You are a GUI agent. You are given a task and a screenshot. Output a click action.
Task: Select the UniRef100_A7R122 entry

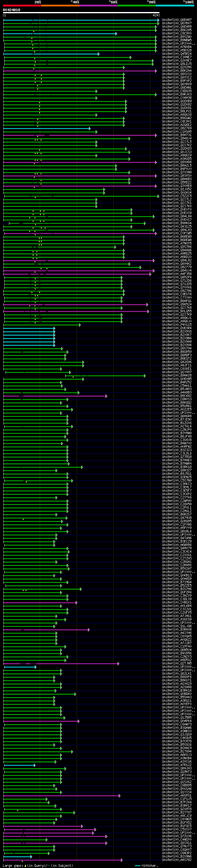tap(177, 765)
